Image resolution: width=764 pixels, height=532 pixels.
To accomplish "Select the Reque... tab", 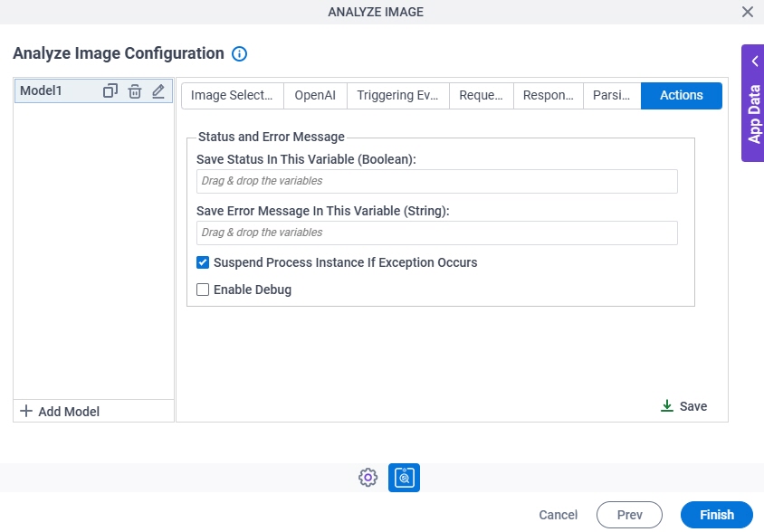I will click(482, 96).
